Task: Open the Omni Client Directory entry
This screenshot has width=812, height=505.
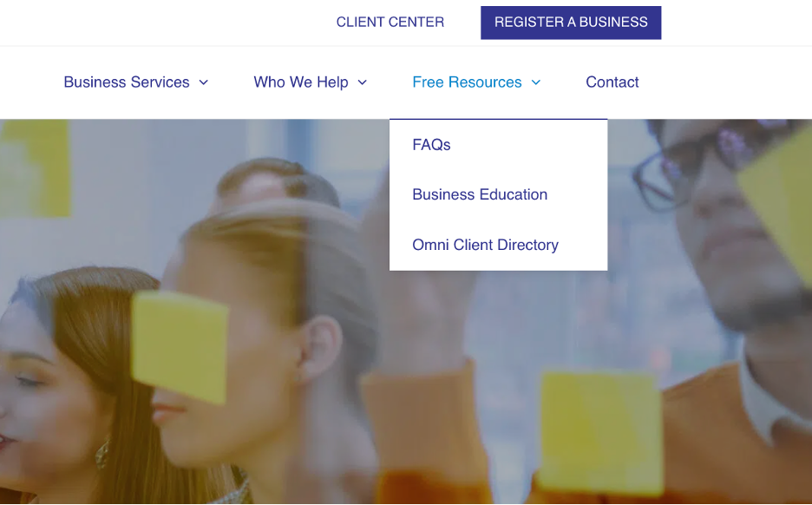Action: [x=485, y=245]
